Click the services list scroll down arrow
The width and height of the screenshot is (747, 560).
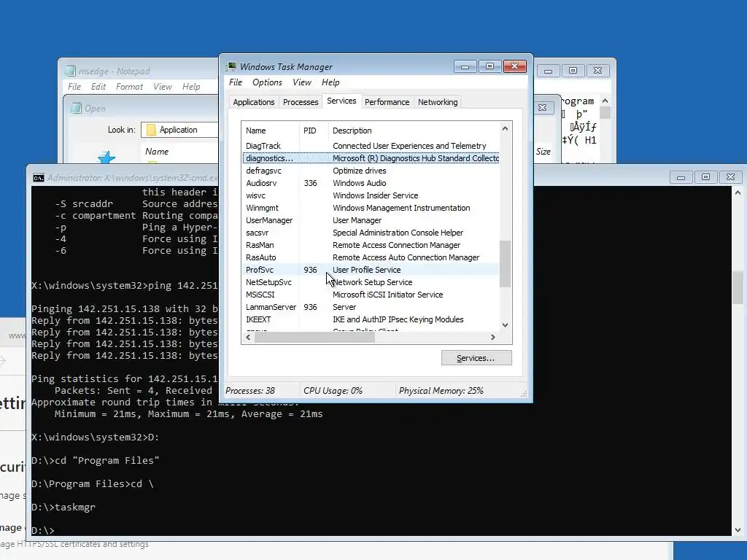pos(505,325)
